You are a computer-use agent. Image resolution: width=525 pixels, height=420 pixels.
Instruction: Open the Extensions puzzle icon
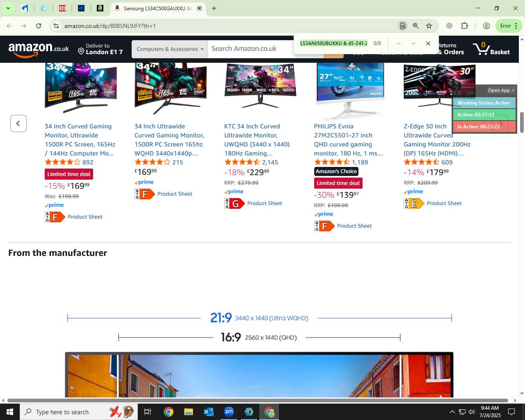[464, 26]
